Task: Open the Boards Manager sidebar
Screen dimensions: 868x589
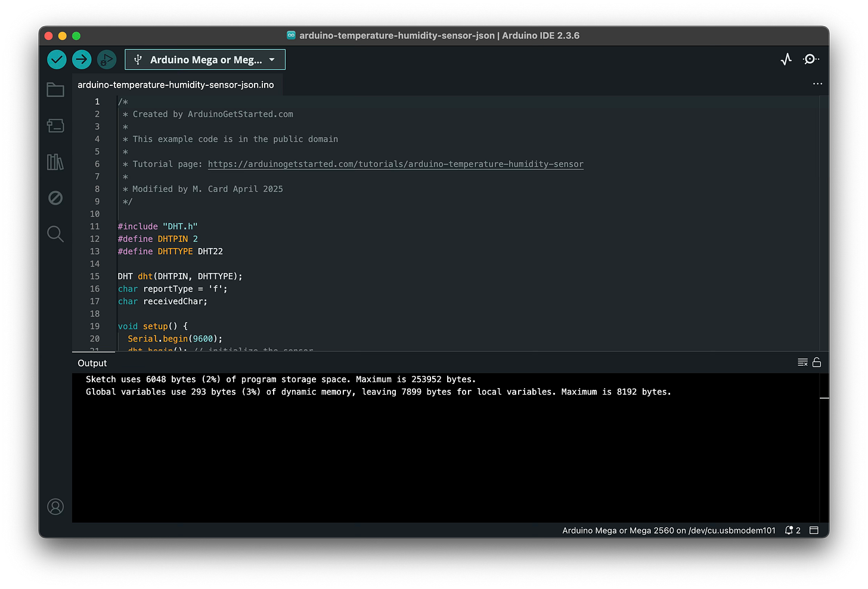Action: tap(55, 126)
